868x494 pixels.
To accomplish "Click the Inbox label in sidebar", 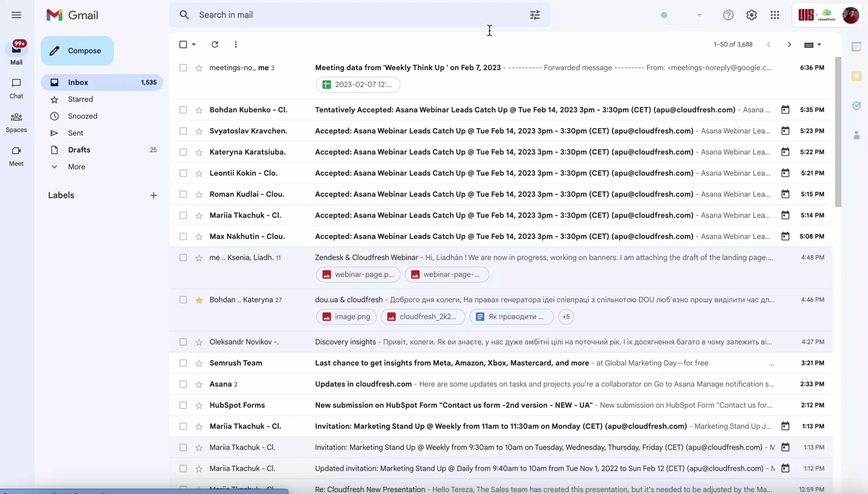I will click(x=78, y=82).
